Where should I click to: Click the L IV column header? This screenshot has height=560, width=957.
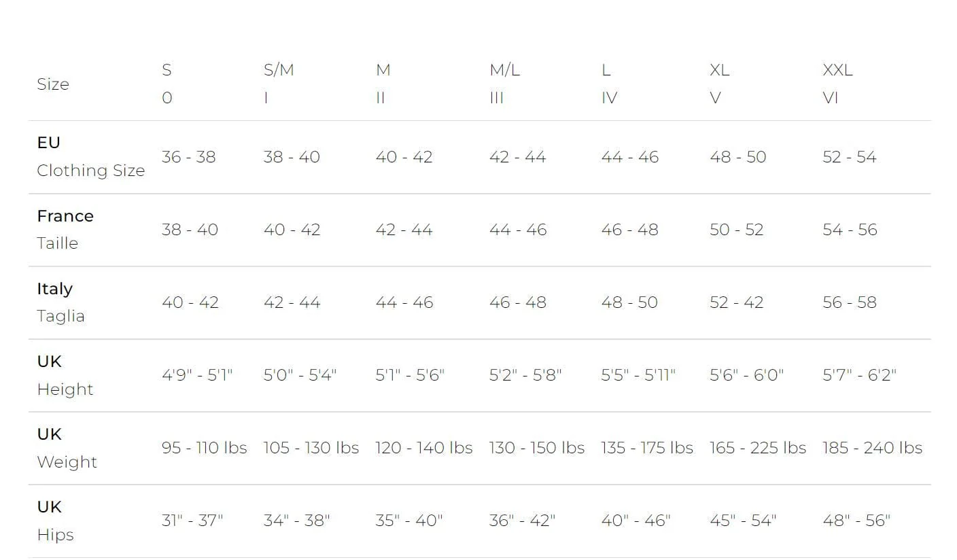click(609, 84)
